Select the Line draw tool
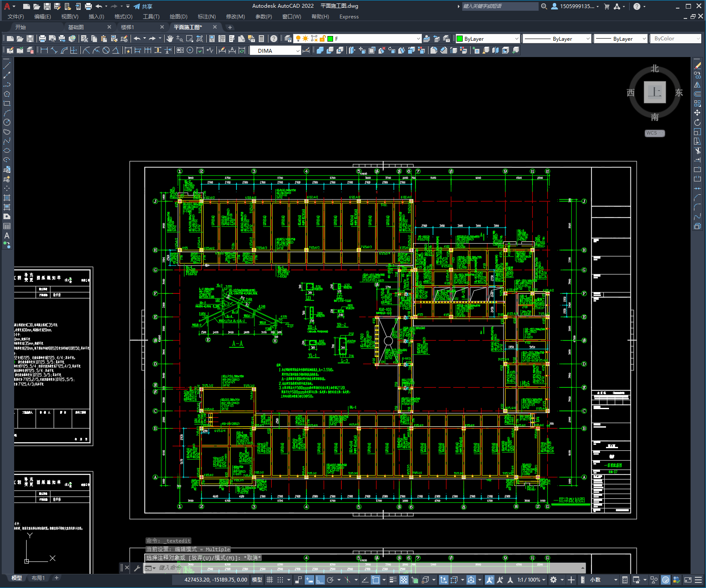Screen dimensions: 706x588 tap(7, 66)
